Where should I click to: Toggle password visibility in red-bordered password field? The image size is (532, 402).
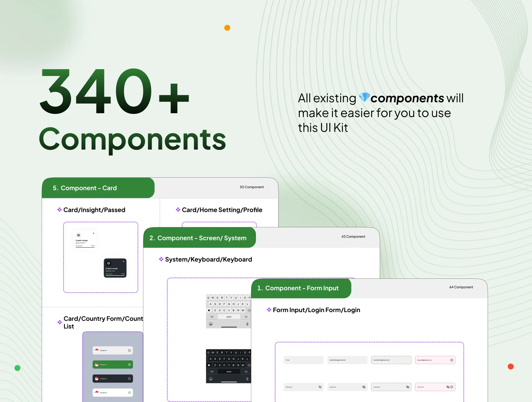448,387
